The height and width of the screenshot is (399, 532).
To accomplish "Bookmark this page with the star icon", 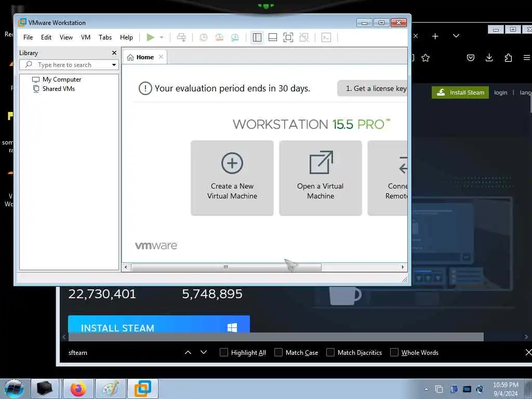I will click(425, 58).
